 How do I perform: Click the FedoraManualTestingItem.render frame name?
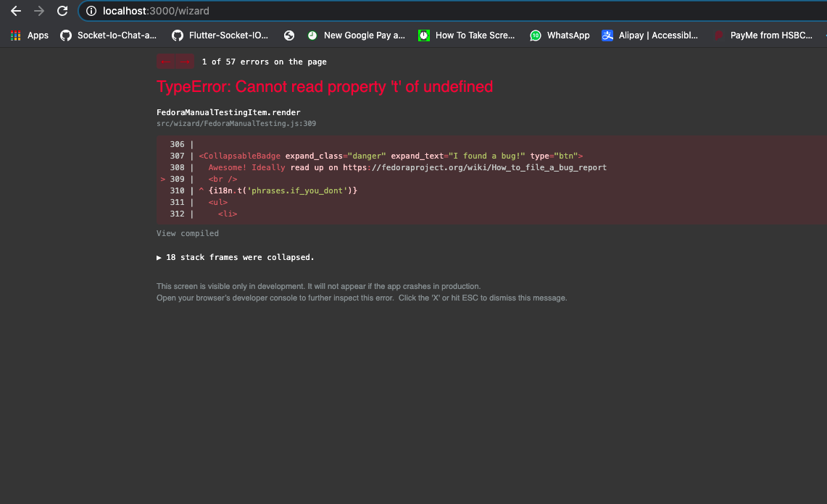click(228, 112)
